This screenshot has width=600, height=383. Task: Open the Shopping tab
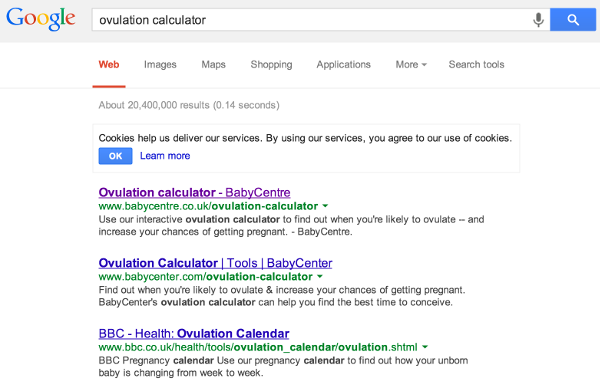271,65
